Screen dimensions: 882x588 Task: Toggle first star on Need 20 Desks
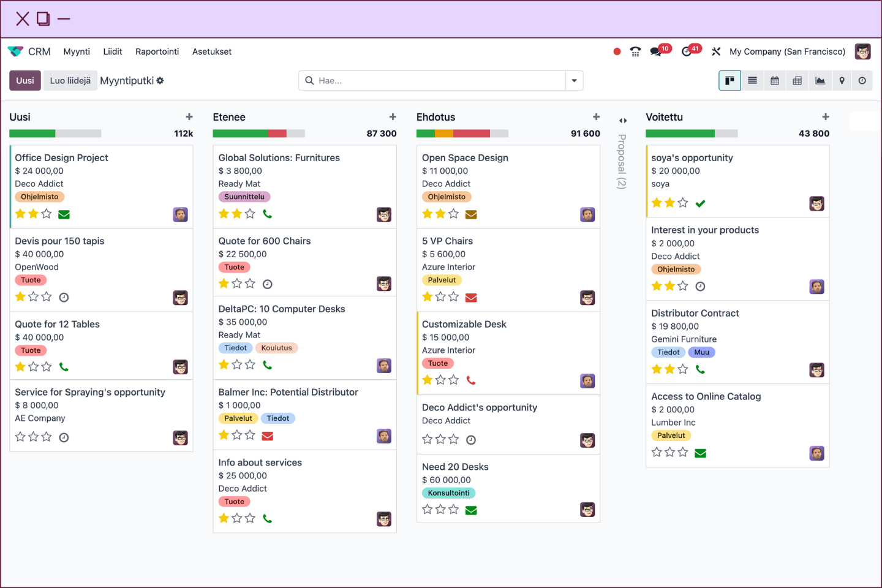428,510
